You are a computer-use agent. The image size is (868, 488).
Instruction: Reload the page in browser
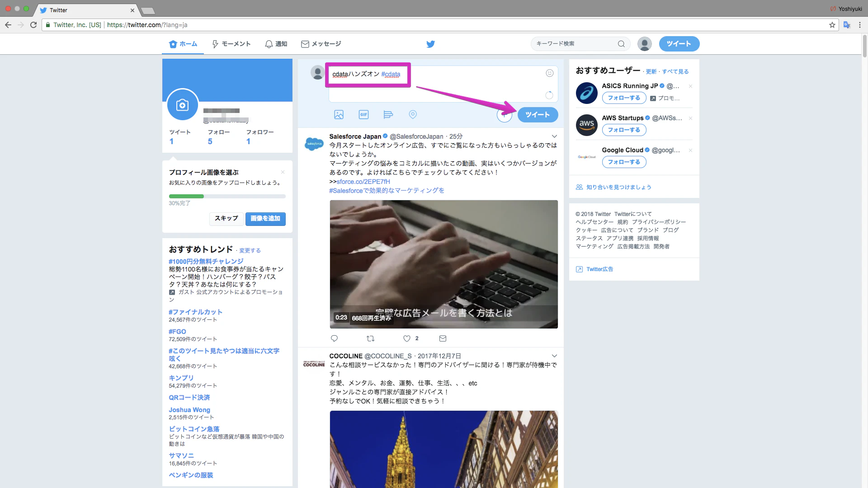click(x=33, y=25)
